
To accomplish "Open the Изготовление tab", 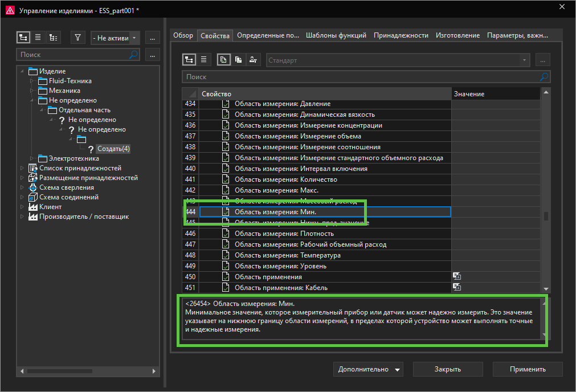I will (457, 35).
